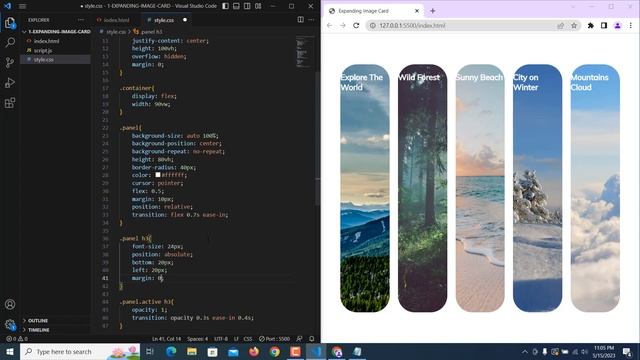Expand the TIMELINE section
The height and width of the screenshot is (360, 640).
pos(38,330)
